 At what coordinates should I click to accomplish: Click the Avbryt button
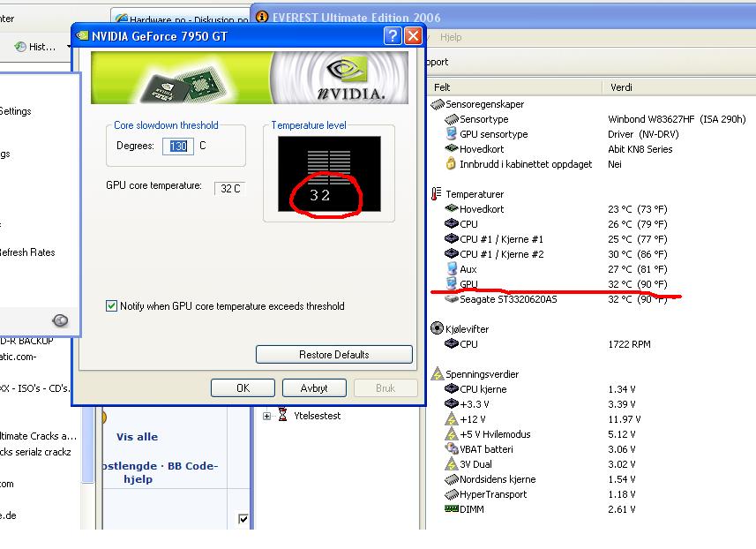[x=314, y=387]
